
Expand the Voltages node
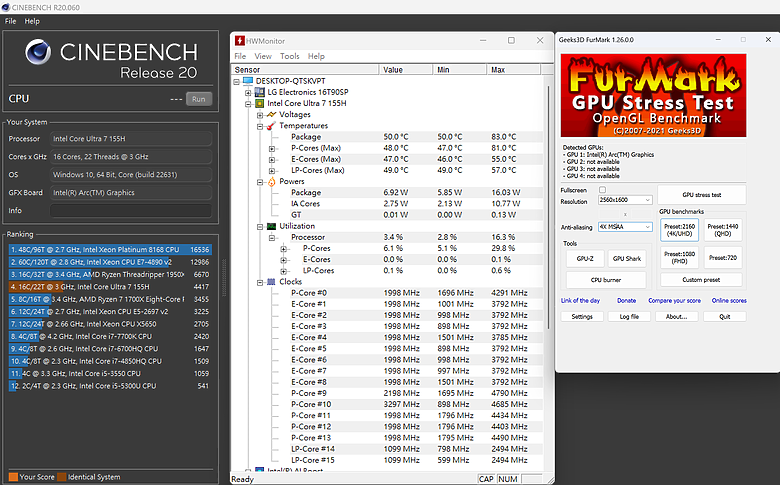coord(260,115)
